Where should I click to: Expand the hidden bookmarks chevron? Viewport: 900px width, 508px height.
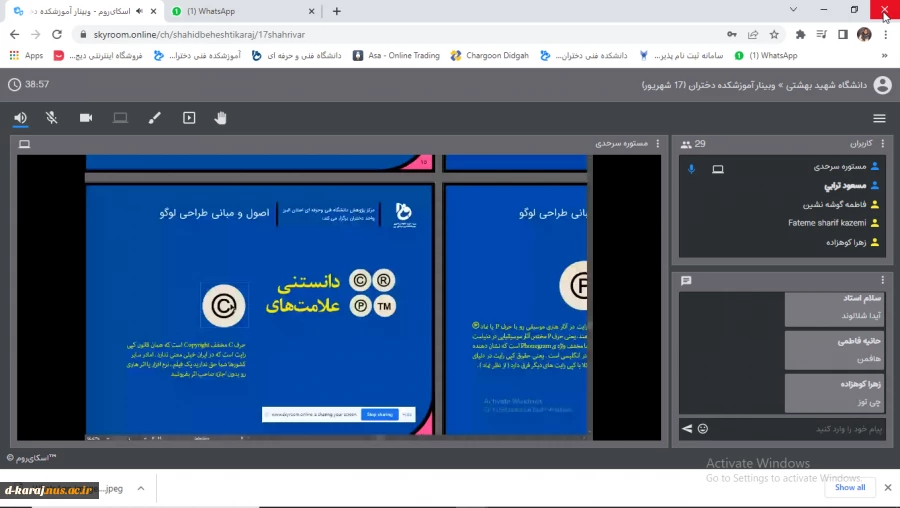pyautogui.click(x=885, y=56)
